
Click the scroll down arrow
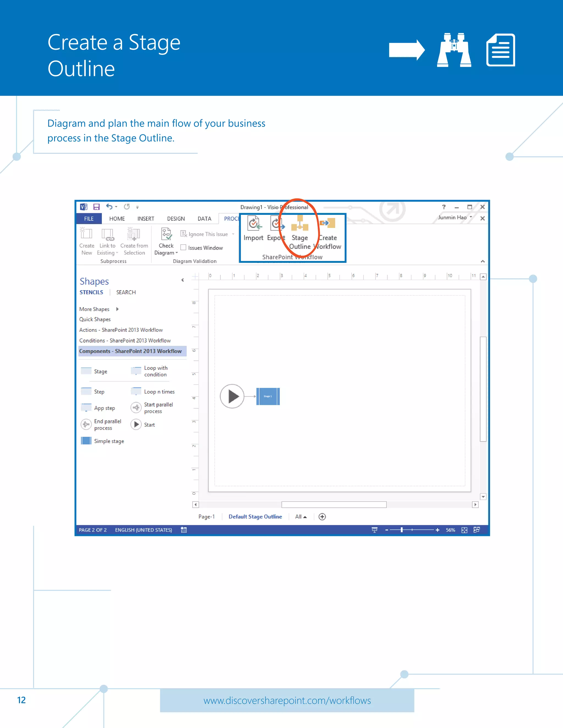pyautogui.click(x=483, y=497)
